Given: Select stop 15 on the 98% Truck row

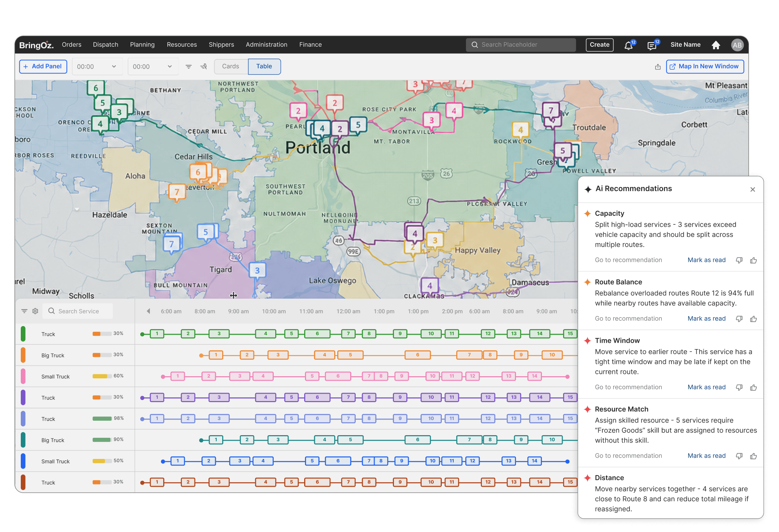Looking at the screenshot, I should pos(570,418).
